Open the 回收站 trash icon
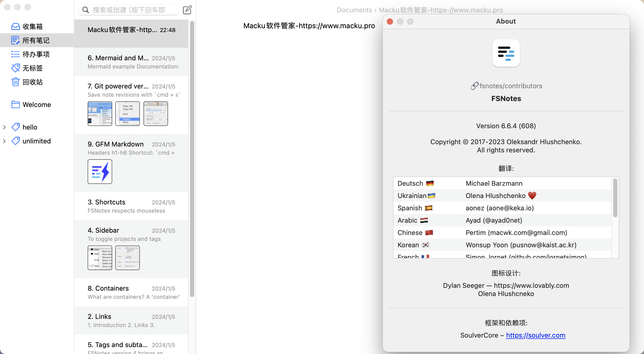This screenshot has height=354, width=644. point(16,82)
